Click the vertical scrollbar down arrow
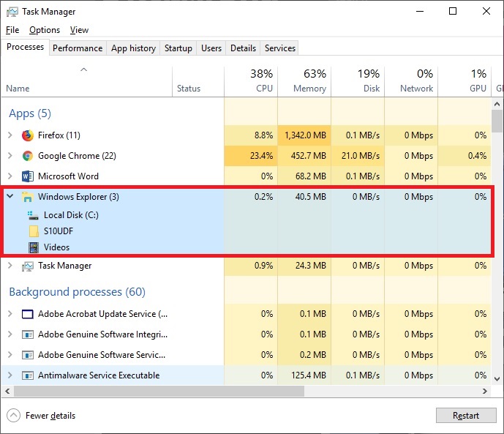 [x=497, y=379]
